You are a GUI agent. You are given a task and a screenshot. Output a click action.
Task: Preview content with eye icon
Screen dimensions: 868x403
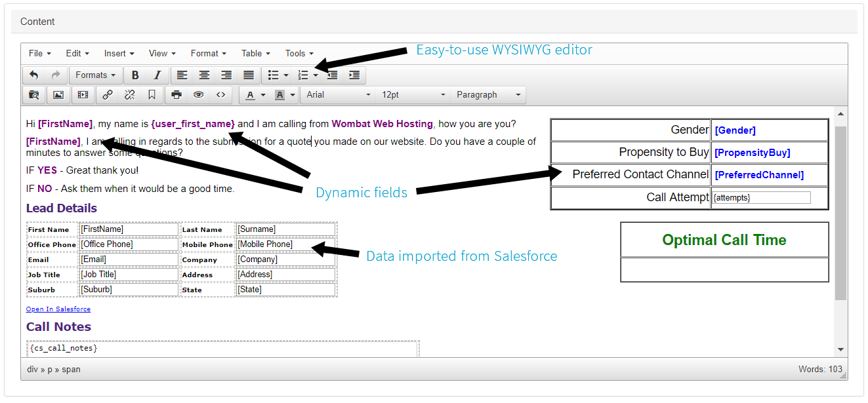pyautogui.click(x=198, y=95)
